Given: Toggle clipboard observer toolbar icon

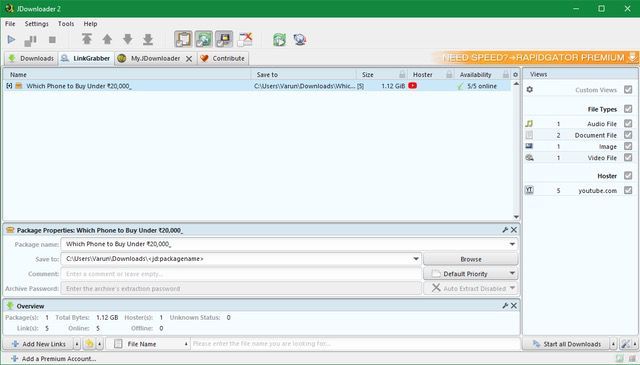Looking at the screenshot, I should 183,39.
